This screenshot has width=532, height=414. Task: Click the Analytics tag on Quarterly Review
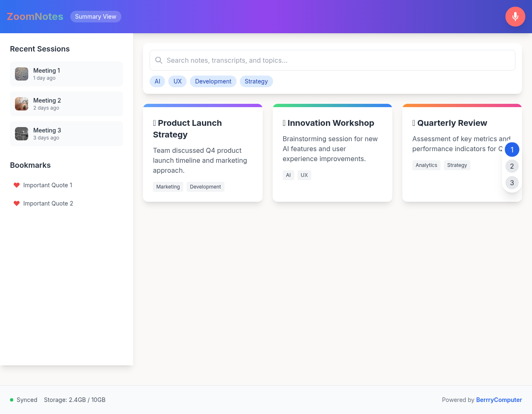[x=426, y=165]
